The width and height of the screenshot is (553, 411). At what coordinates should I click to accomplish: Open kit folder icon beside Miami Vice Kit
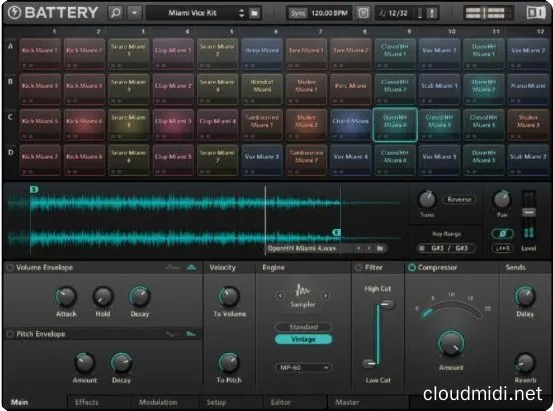click(254, 13)
